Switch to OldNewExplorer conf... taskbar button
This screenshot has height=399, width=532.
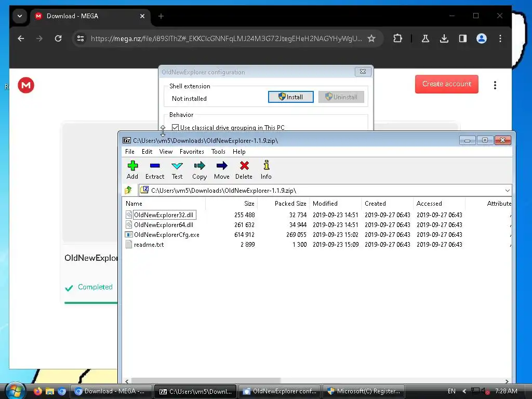click(280, 391)
